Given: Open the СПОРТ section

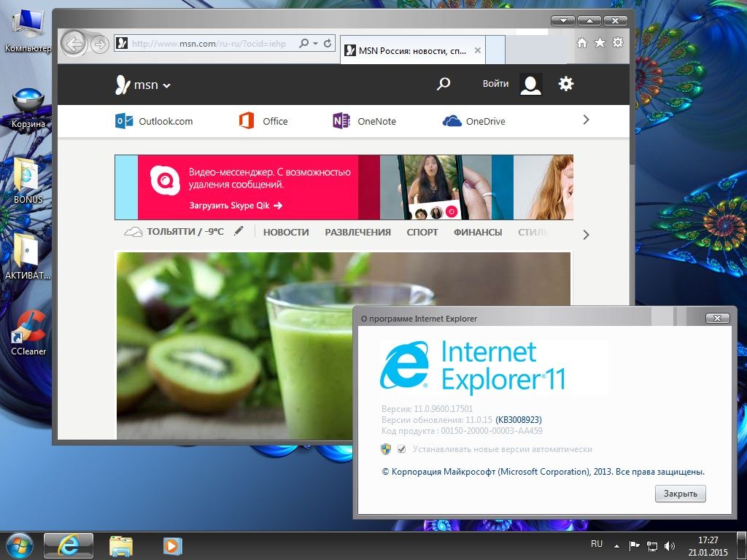Looking at the screenshot, I should tap(422, 233).
